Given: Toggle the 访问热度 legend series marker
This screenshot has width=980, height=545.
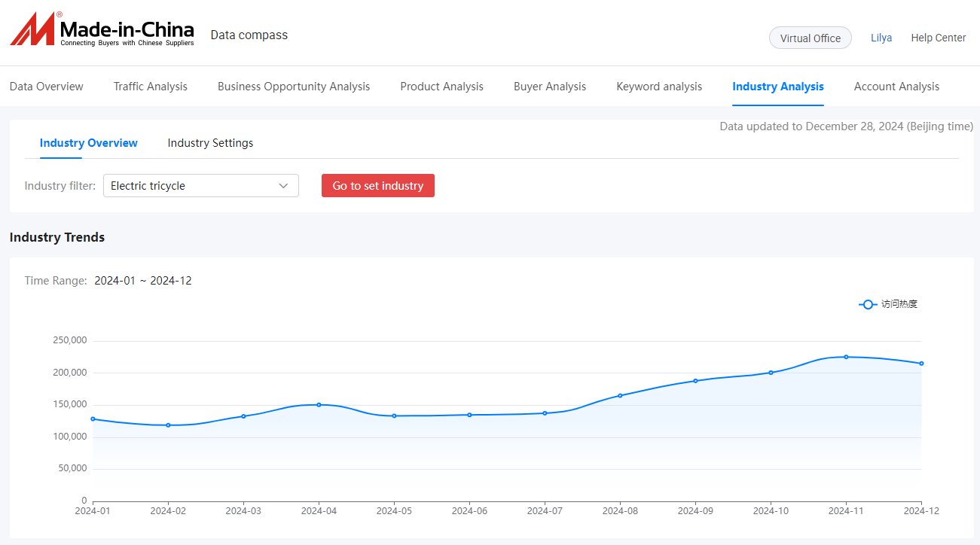Looking at the screenshot, I should pyautogui.click(x=868, y=304).
